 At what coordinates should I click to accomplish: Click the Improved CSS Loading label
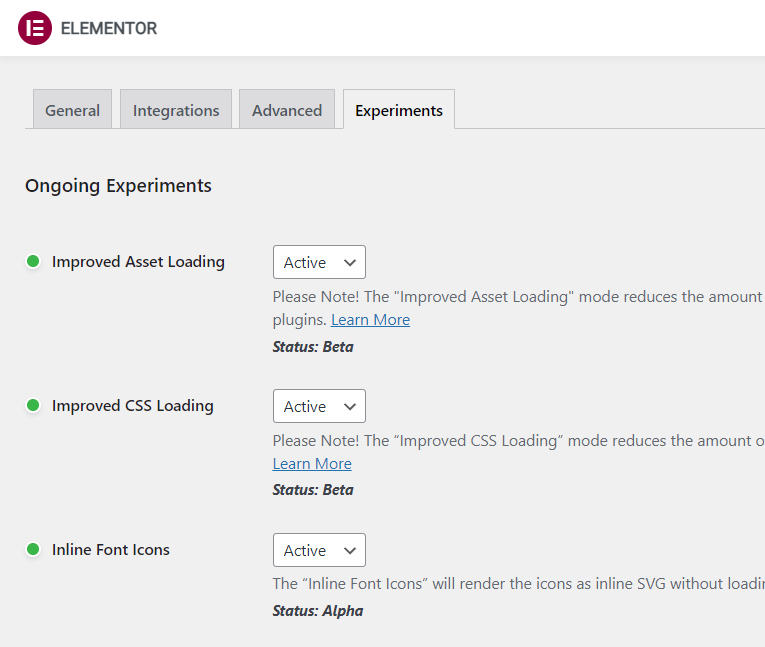133,406
